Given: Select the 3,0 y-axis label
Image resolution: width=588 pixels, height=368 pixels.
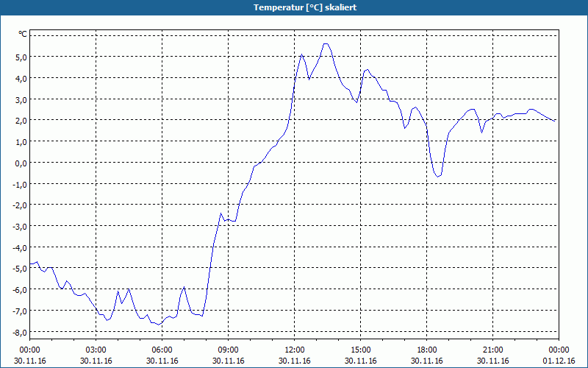Looking at the screenshot, I should (21, 99).
